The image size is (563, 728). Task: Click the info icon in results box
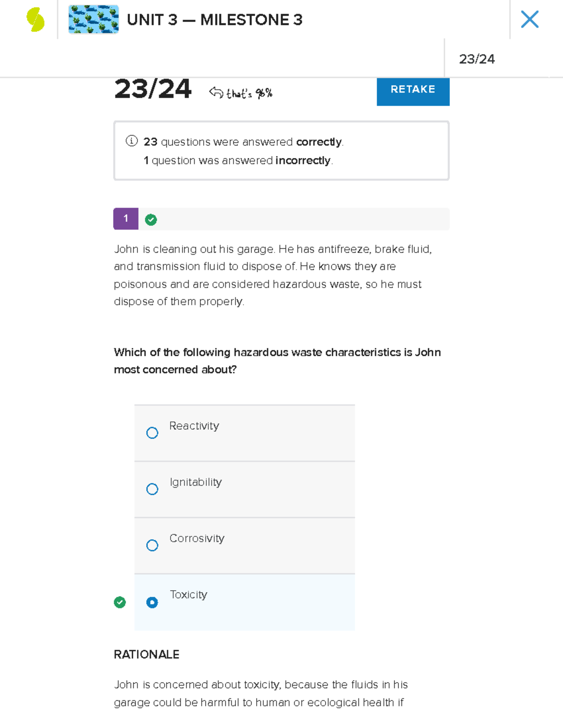click(x=132, y=141)
